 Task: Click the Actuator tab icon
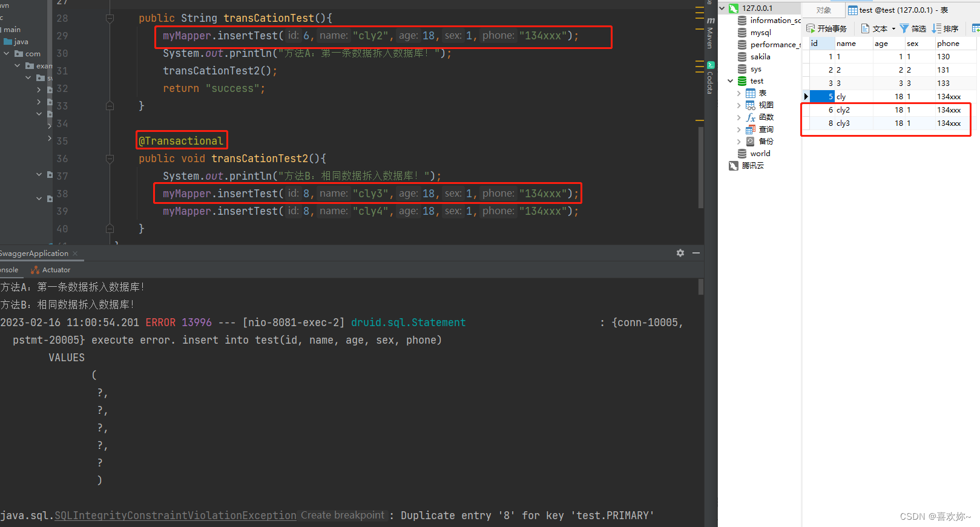coord(35,270)
